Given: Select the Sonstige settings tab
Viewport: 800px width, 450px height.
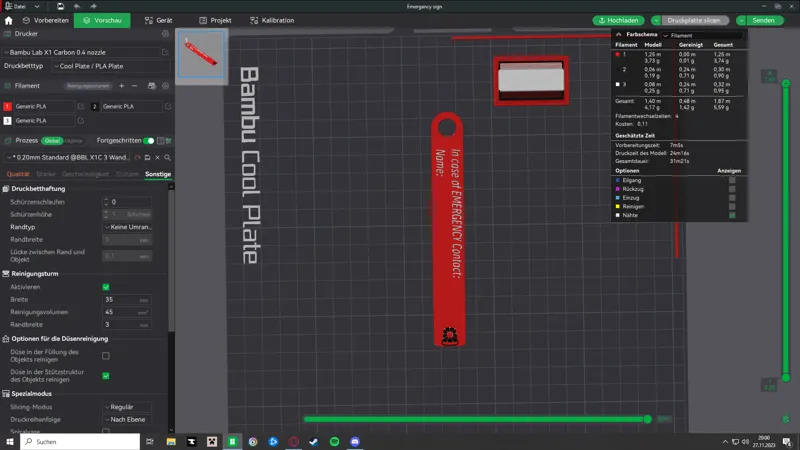Looking at the screenshot, I should [x=158, y=174].
